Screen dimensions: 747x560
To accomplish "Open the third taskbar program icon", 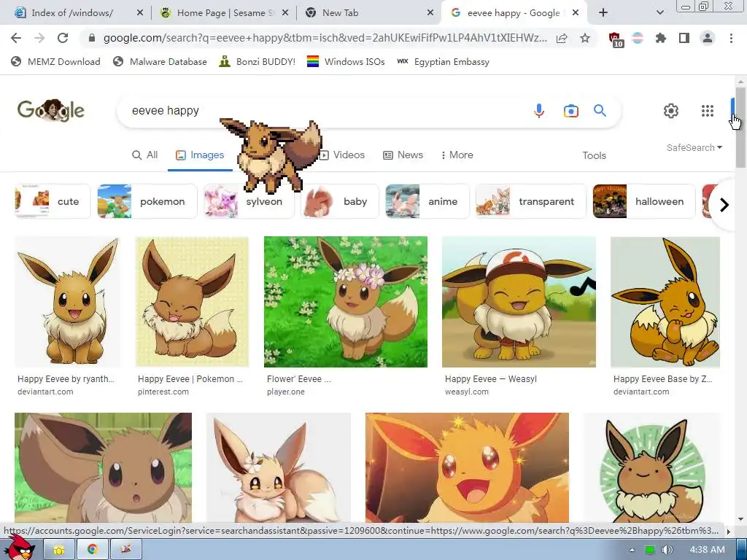I will click(125, 550).
